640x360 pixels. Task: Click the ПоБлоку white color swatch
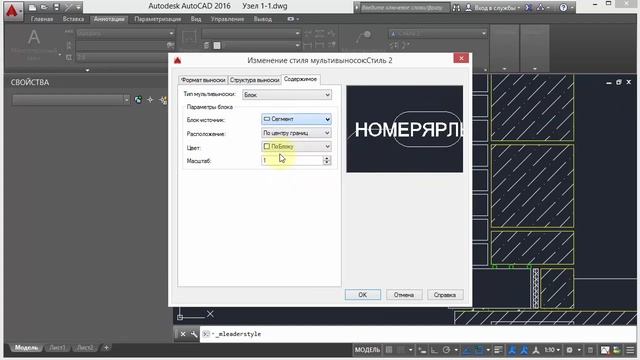[x=267, y=147]
